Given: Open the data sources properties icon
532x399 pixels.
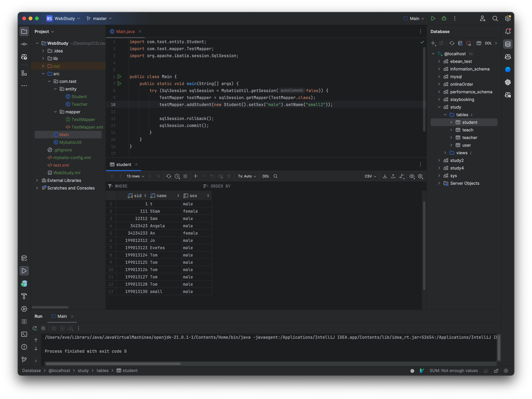Looking at the screenshot, I should point(460,43).
